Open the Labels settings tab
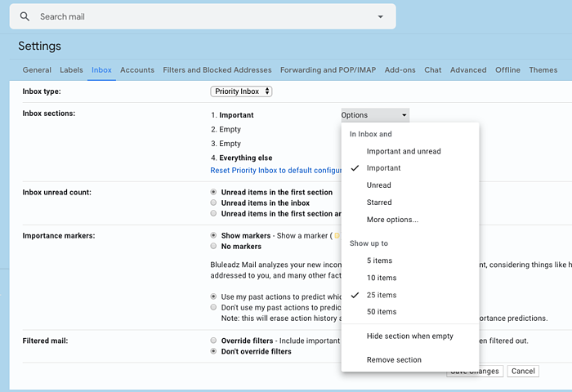Screen dimensions: 572x392 [x=71, y=70]
